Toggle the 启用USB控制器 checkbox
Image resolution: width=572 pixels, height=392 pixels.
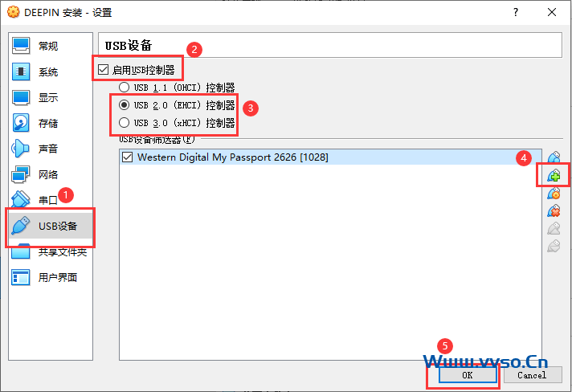coord(103,71)
